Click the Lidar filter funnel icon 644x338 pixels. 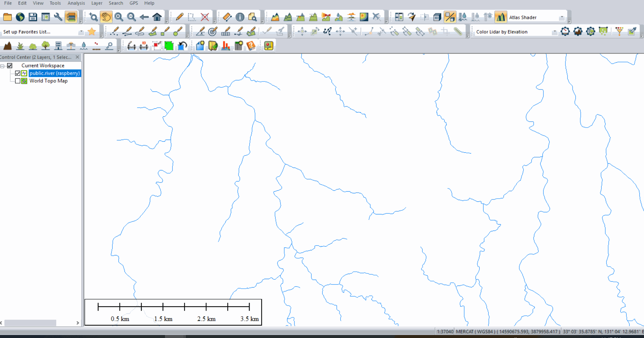click(x=619, y=31)
